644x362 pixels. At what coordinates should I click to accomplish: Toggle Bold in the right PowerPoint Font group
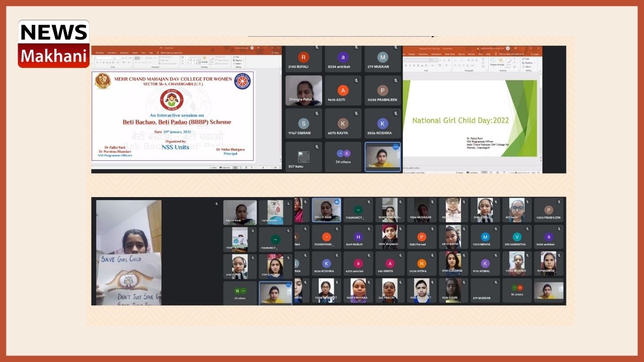click(406, 65)
